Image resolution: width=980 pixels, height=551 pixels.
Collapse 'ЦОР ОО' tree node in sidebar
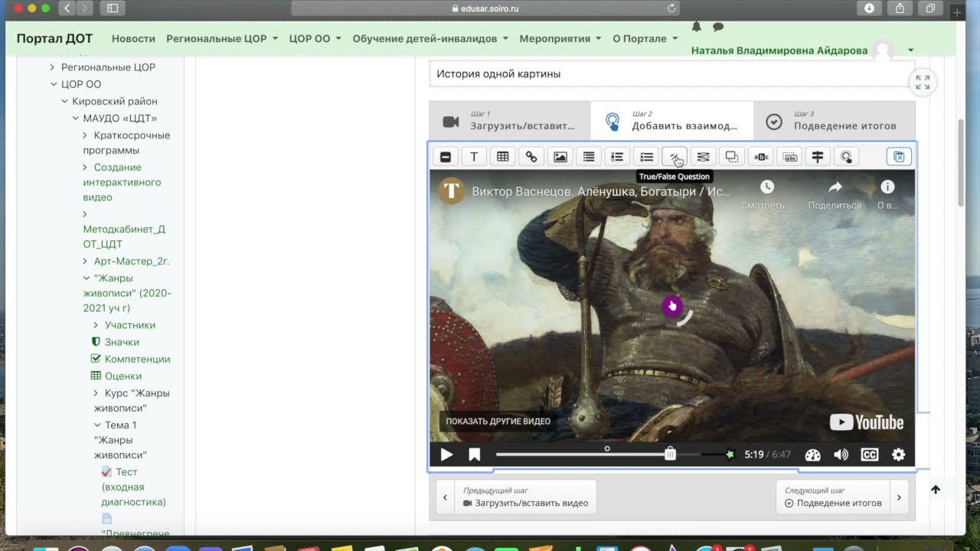tap(54, 84)
